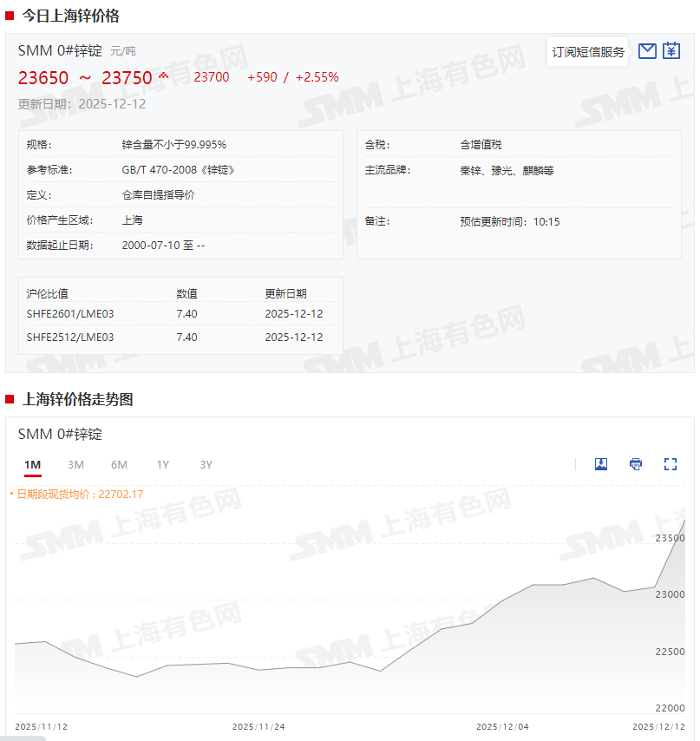Viewport: 700px width, 741px height.
Task: Expand the chart to fullscreen
Action: [671, 464]
